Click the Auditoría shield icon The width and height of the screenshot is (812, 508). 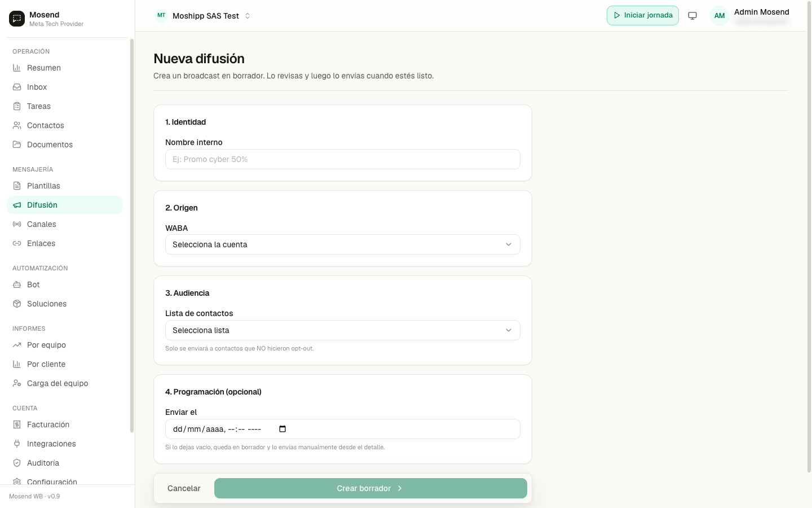pyautogui.click(x=17, y=463)
